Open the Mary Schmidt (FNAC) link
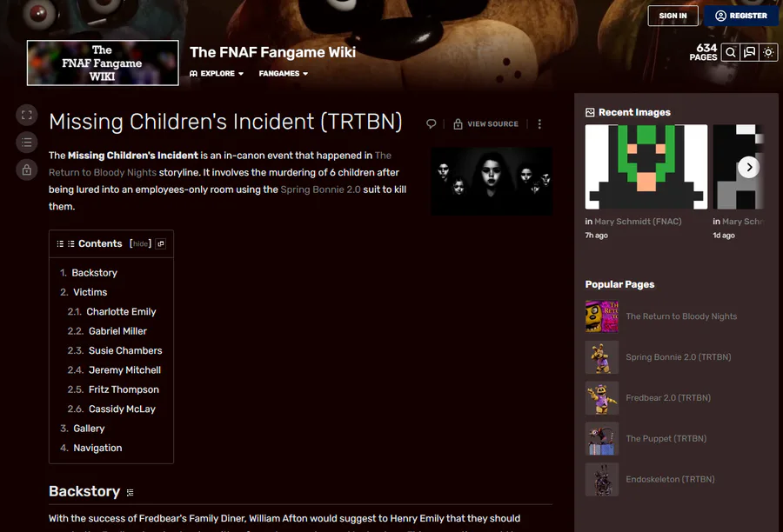The image size is (783, 532). pos(638,221)
